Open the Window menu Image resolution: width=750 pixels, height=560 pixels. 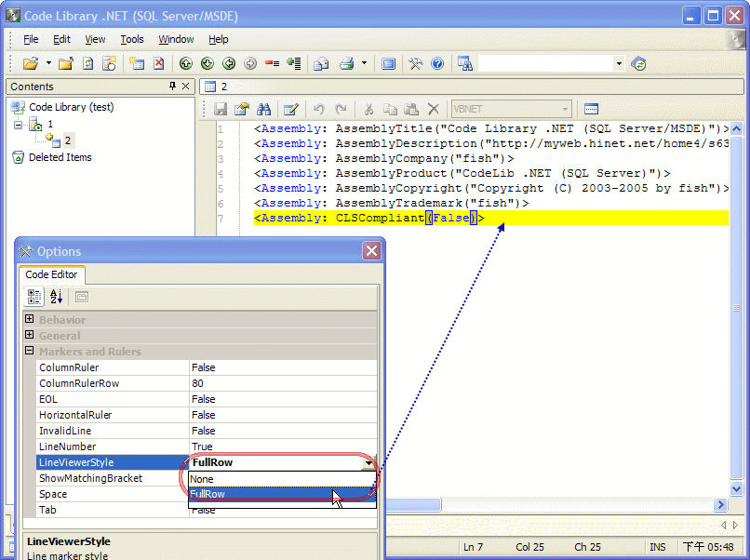pos(176,39)
